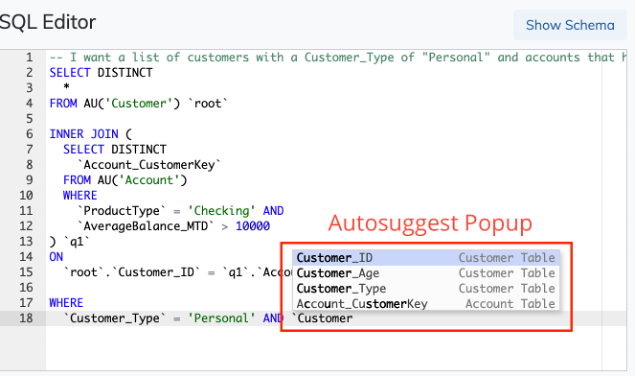
Task: Click `Account_CustomerKey` on line 8
Action: pos(149,165)
